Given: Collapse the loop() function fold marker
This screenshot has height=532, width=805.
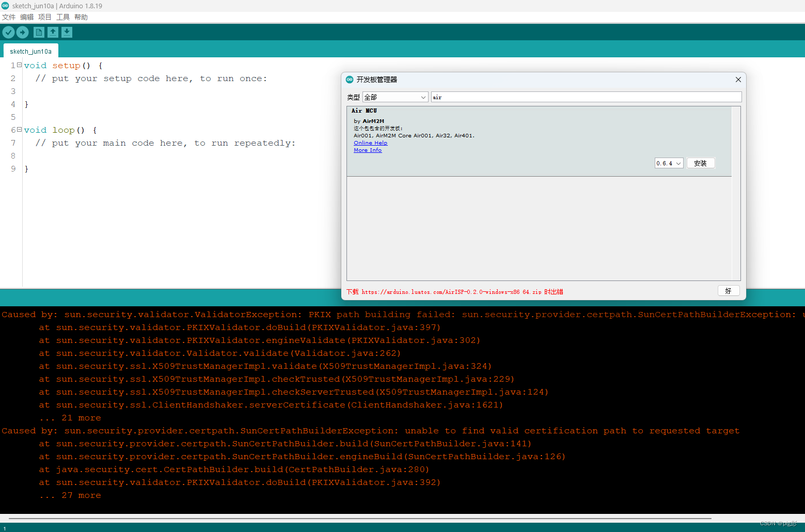Looking at the screenshot, I should [19, 130].
